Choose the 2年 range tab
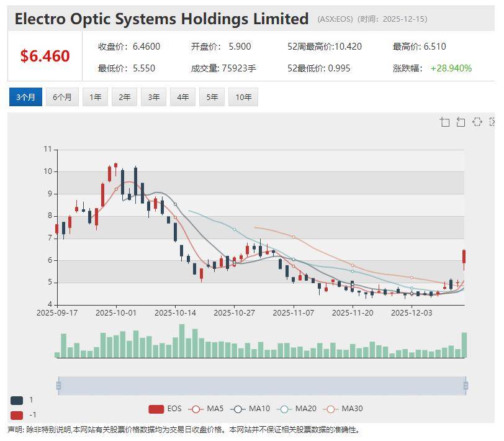This screenshot has height=441, width=504. [124, 97]
